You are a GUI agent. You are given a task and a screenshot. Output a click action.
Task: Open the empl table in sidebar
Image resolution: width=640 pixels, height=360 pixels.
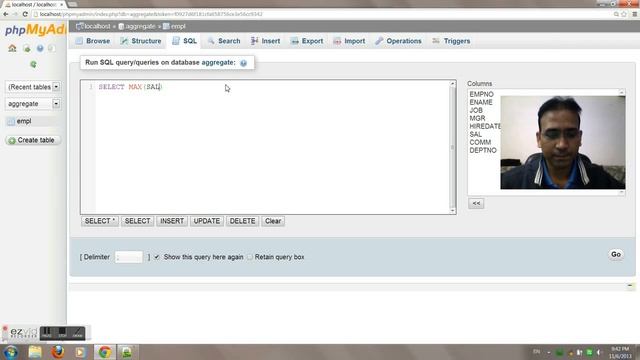(24, 121)
